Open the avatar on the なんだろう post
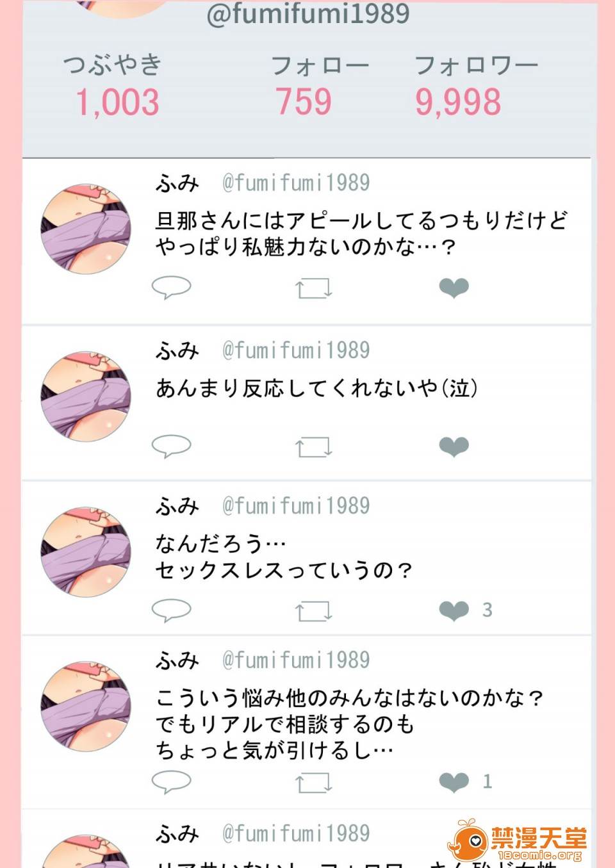This screenshot has width=615, height=868. click(86, 552)
